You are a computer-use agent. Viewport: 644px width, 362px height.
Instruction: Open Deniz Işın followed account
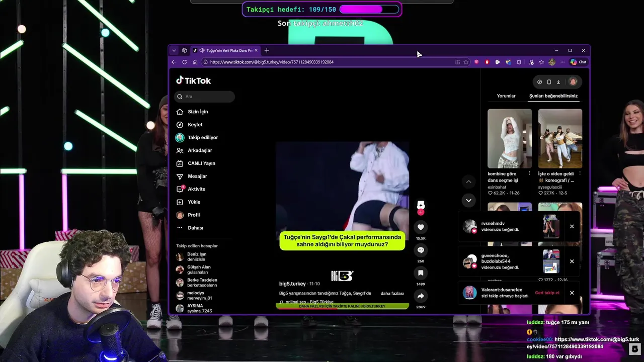(197, 257)
